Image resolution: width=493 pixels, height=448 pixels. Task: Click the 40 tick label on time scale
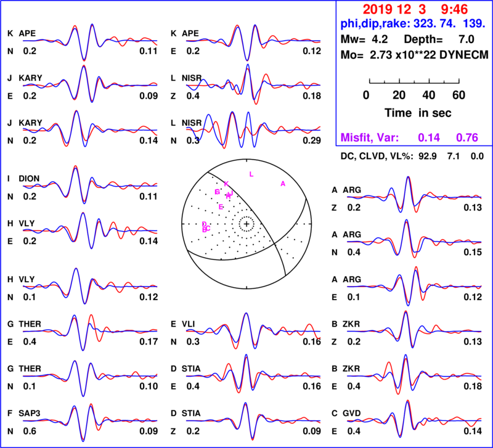click(x=429, y=95)
